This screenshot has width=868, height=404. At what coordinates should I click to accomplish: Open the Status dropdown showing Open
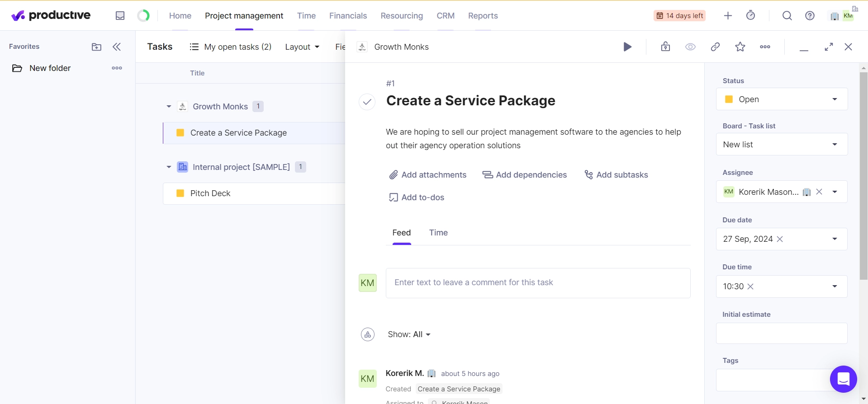781,99
